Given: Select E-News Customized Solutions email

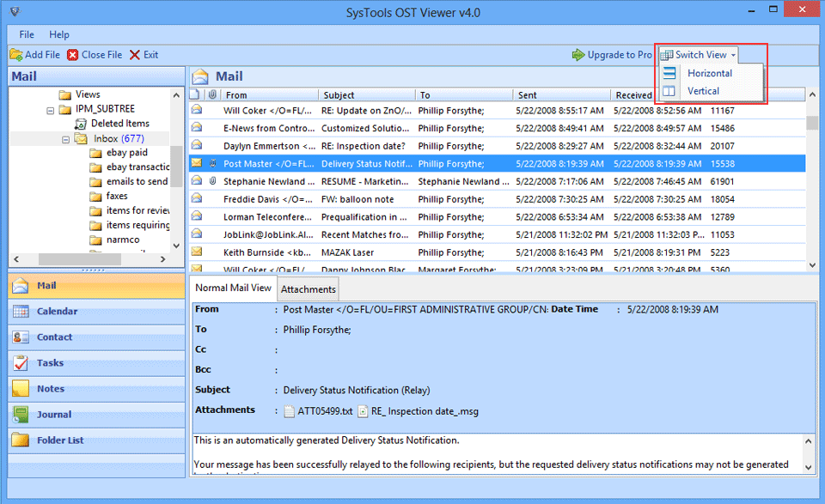Looking at the screenshot, I should (x=498, y=128).
